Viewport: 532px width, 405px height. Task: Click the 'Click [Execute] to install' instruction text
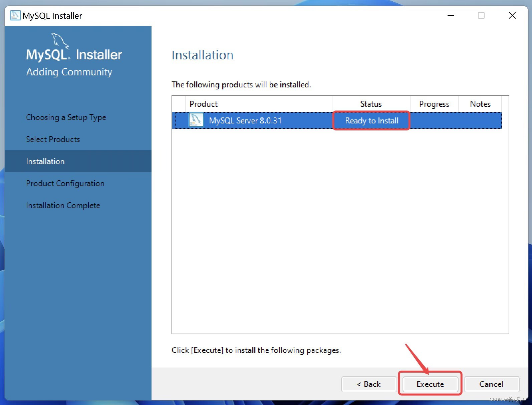(256, 350)
